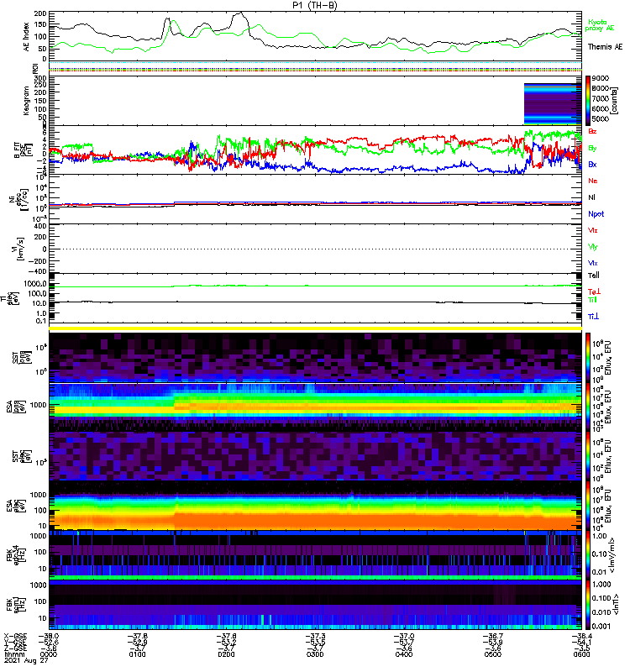Click the -38.0 X-GSE position value
Screen dimensions: 630x672
click(x=49, y=636)
